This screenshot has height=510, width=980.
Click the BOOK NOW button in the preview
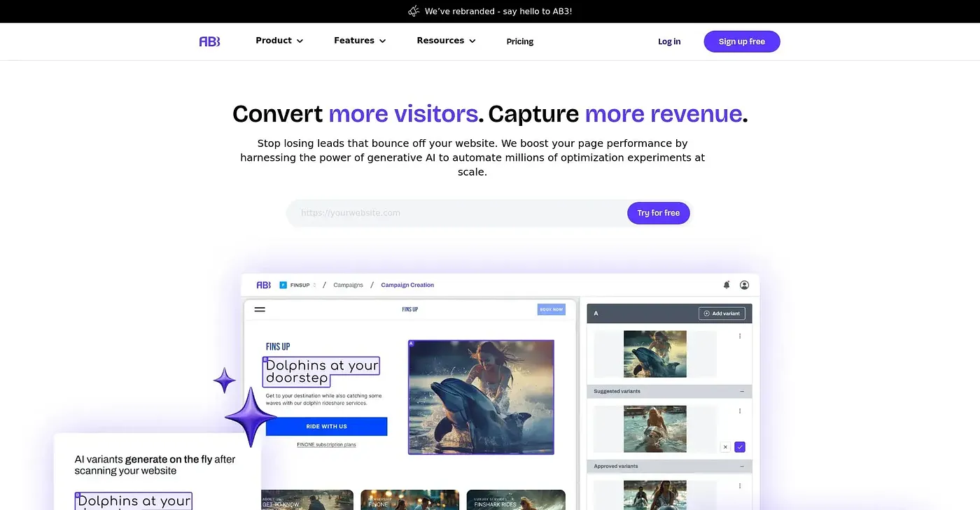point(552,309)
